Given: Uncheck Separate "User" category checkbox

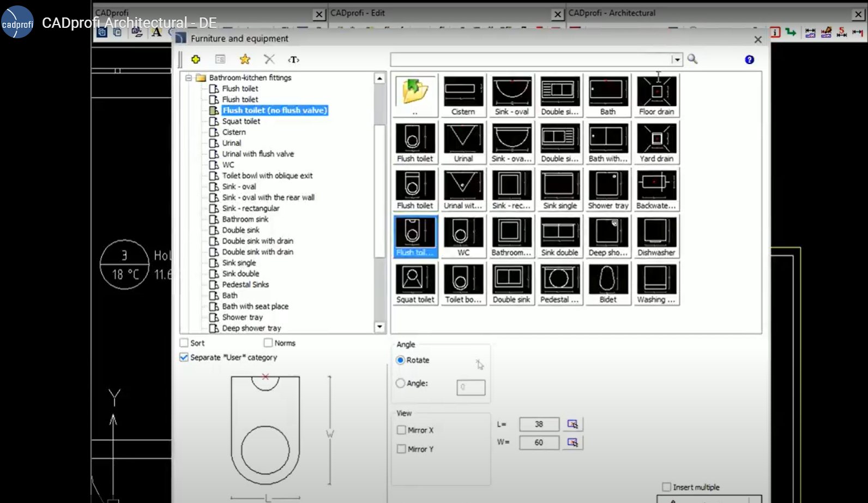Looking at the screenshot, I should 184,357.
